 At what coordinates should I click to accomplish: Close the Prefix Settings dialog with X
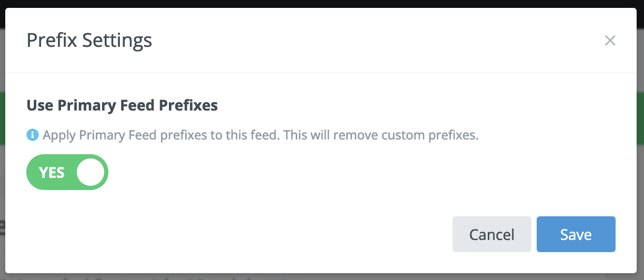coord(610,41)
